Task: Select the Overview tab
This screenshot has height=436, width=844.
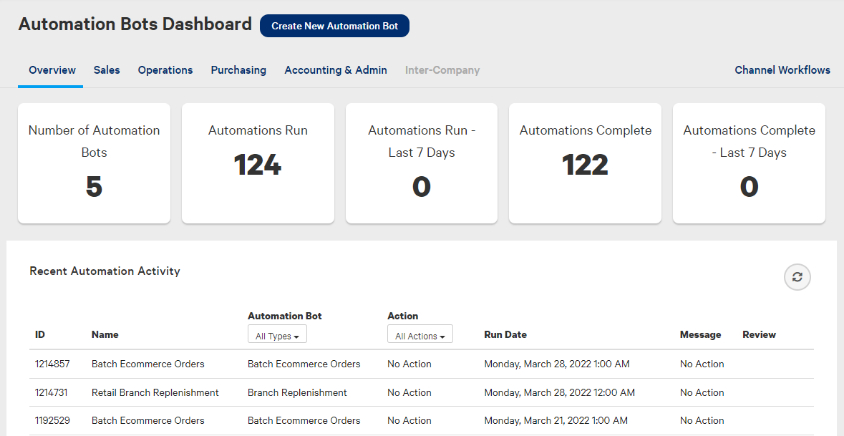Action: click(x=52, y=71)
